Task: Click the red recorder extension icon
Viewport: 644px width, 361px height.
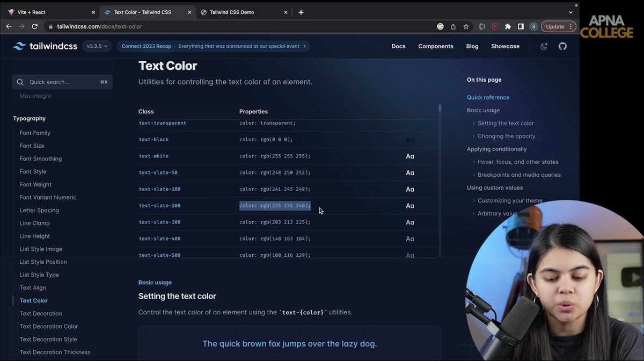Action: click(495, 26)
